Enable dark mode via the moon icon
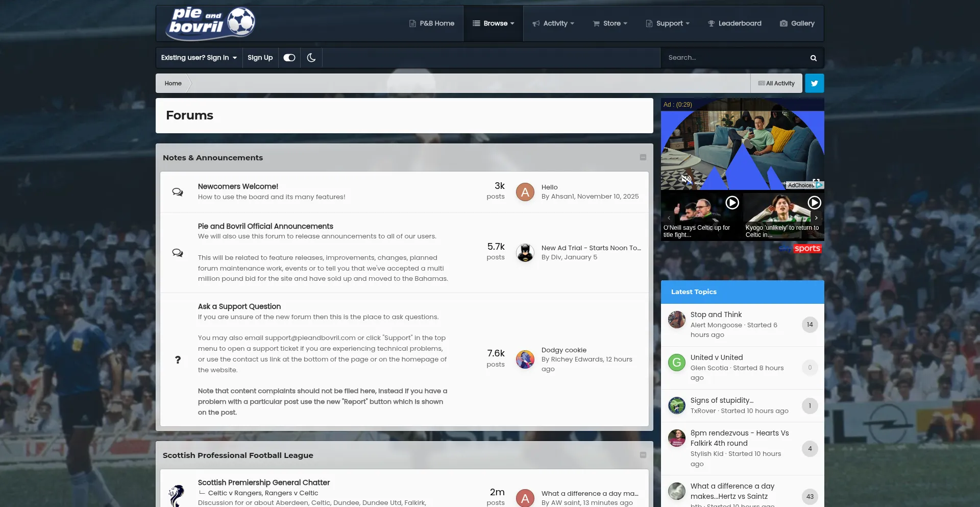This screenshot has width=980, height=507. pos(311,58)
